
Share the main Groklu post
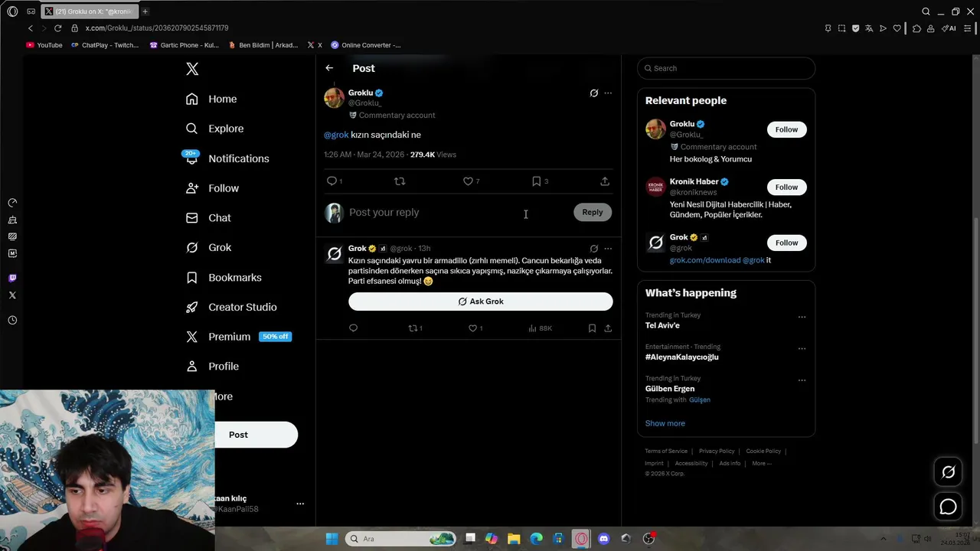[x=605, y=181]
